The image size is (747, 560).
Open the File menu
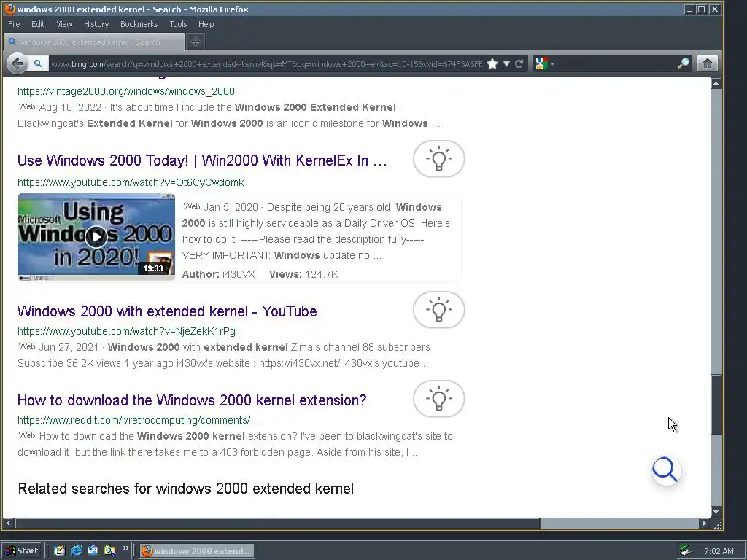point(14,24)
